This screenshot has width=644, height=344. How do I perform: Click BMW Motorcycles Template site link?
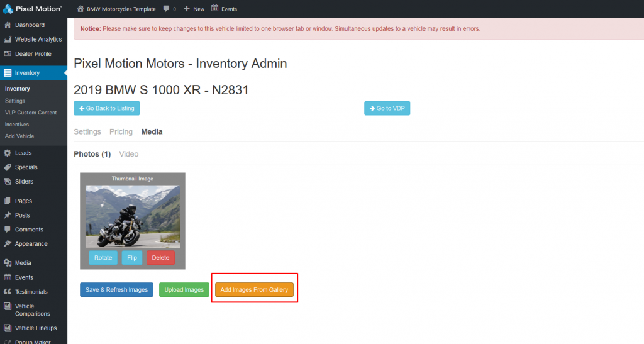tap(121, 9)
